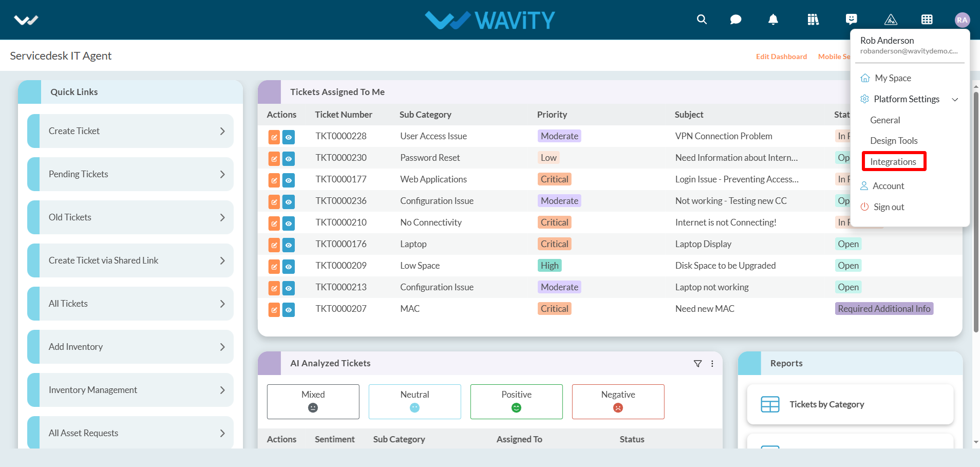Image resolution: width=980 pixels, height=467 pixels.
Task: Open the Old Tickets quick link arrow
Action: click(x=222, y=217)
